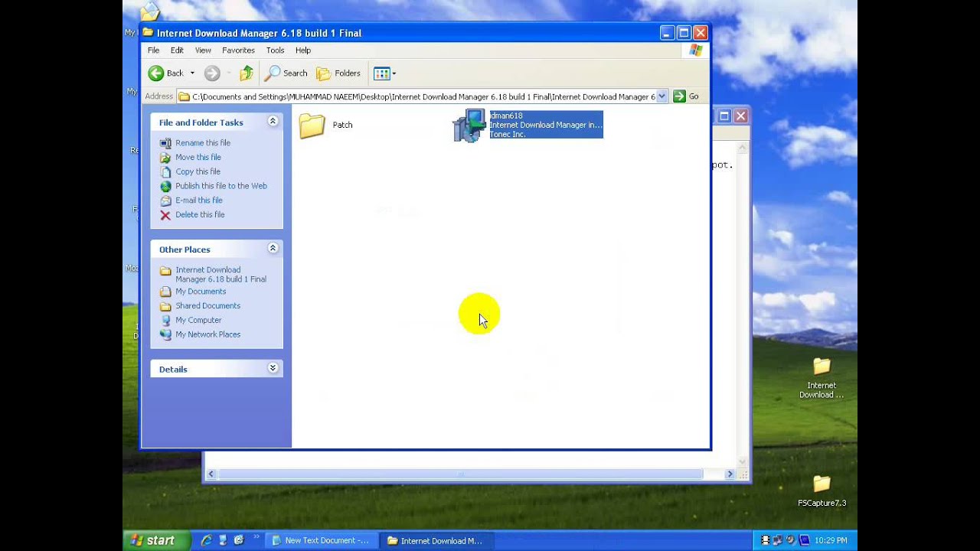980x551 pixels.
Task: Go to Shared Documents
Action: (207, 306)
